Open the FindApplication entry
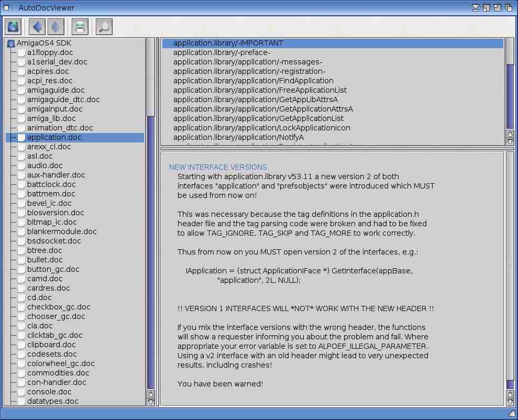Viewport: 518px width, 420px height. [x=253, y=81]
